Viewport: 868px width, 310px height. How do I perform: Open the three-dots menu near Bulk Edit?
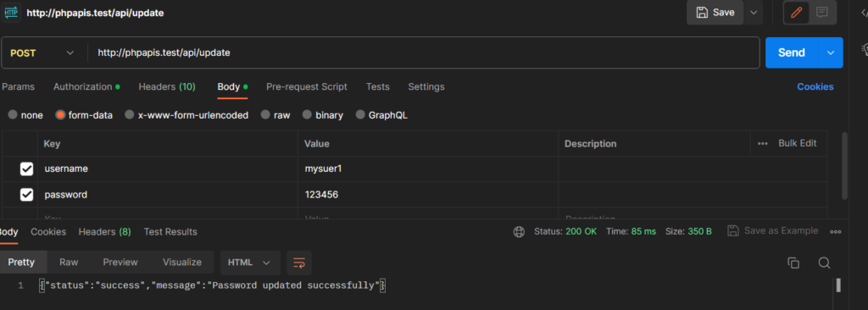pyautogui.click(x=763, y=143)
